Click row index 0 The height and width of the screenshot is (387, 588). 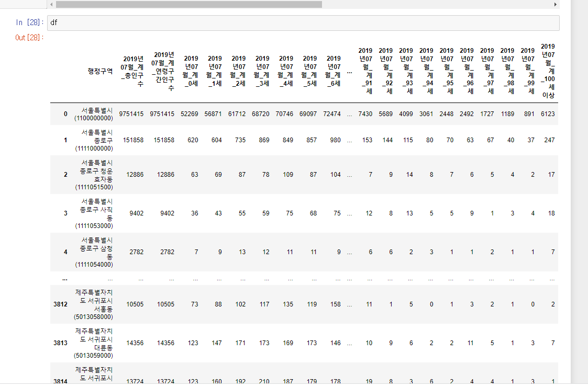65,114
